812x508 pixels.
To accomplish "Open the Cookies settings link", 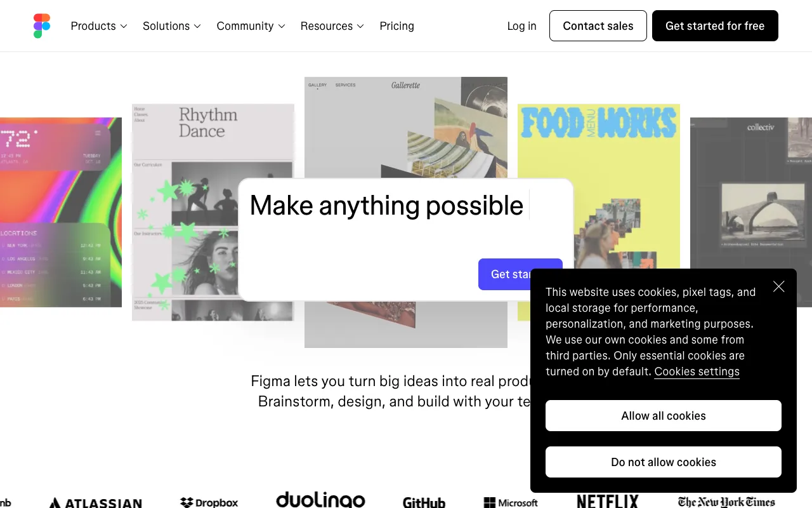I will click(x=697, y=371).
